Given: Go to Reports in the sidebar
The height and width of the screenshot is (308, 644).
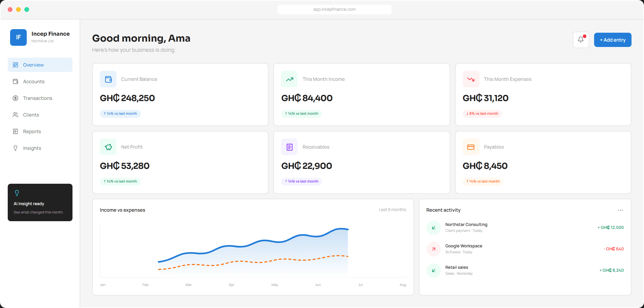Looking at the screenshot, I should pyautogui.click(x=40, y=131).
